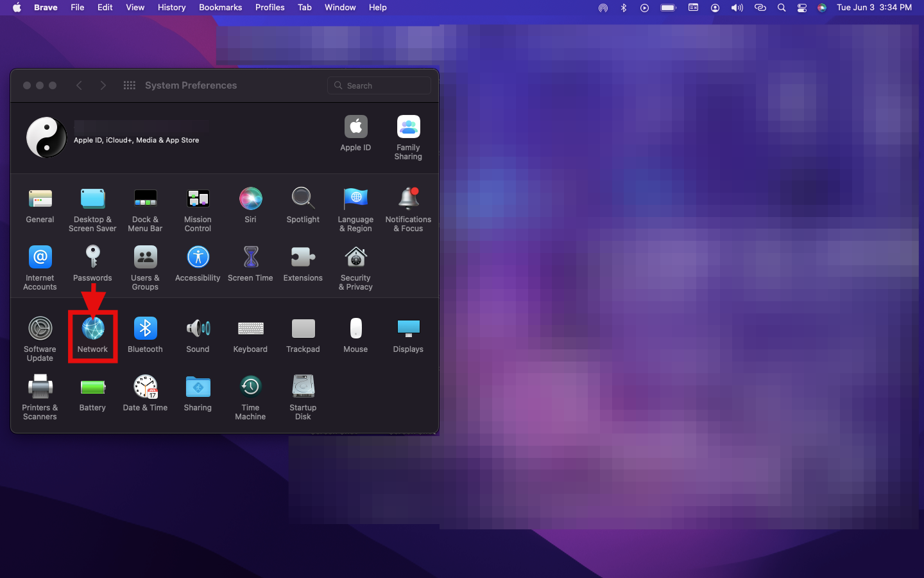The width and height of the screenshot is (924, 578).
Task: Open Family Sharing preferences
Action: pos(408,137)
